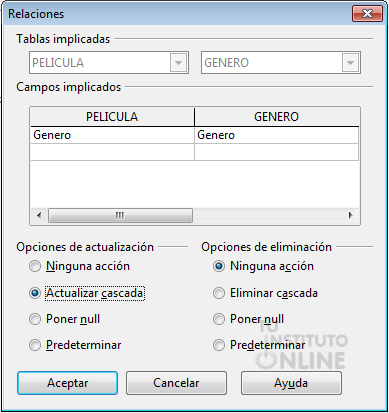Viewport: 389px width, 413px height.
Task: Close the Relaciones dialog
Action: pos(367,14)
